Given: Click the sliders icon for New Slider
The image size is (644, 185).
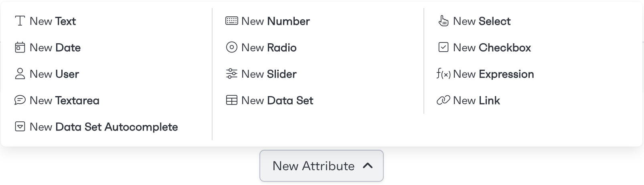Looking at the screenshot, I should [232, 74].
